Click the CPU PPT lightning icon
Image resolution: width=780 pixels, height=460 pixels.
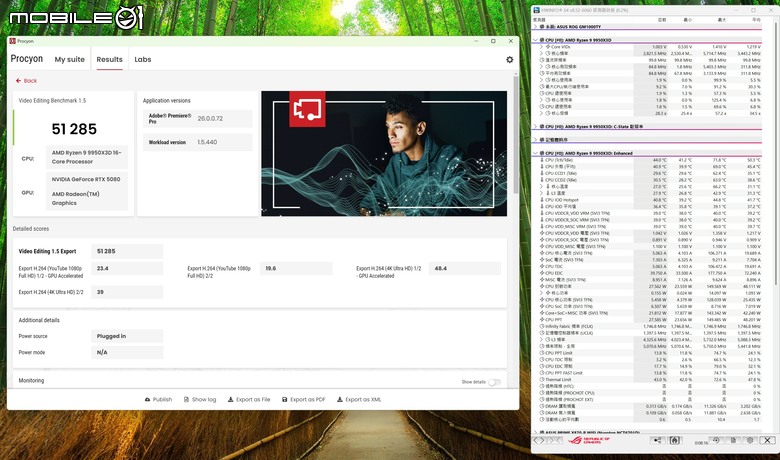542,320
